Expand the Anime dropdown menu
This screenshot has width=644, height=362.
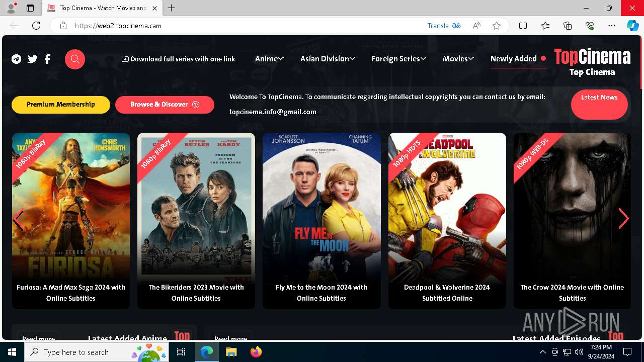tap(269, 59)
